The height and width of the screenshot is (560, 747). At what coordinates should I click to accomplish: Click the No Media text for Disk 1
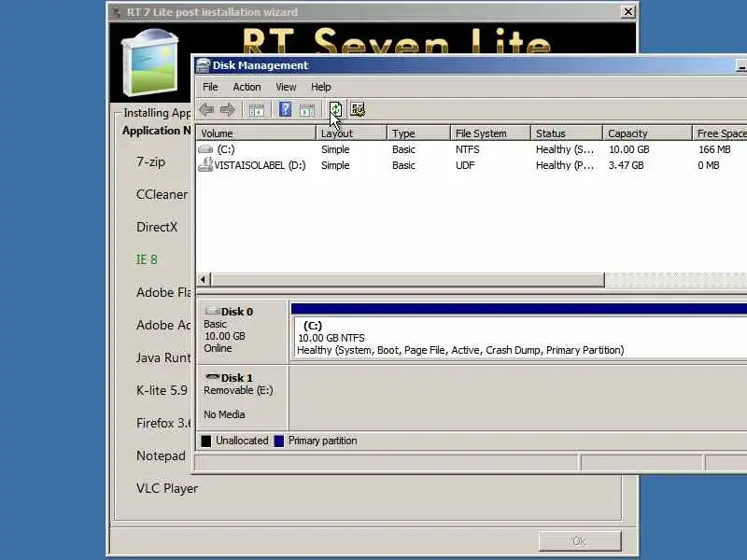[x=224, y=414]
